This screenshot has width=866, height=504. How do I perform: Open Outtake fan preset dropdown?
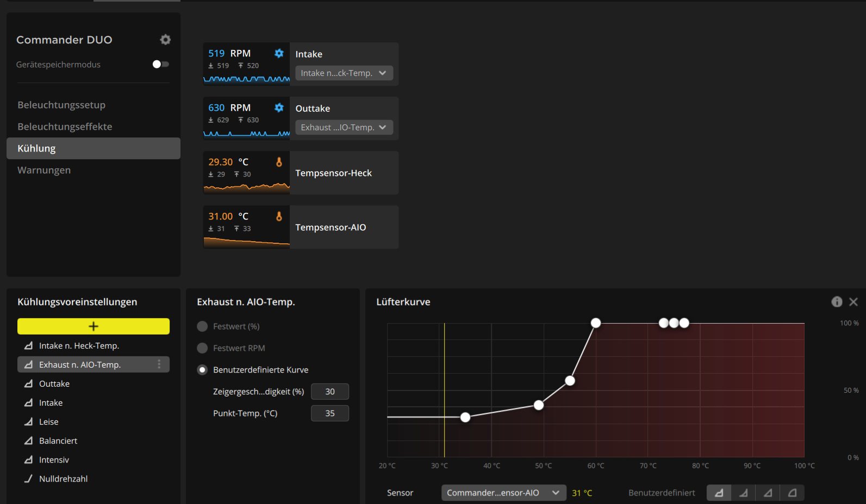point(344,127)
